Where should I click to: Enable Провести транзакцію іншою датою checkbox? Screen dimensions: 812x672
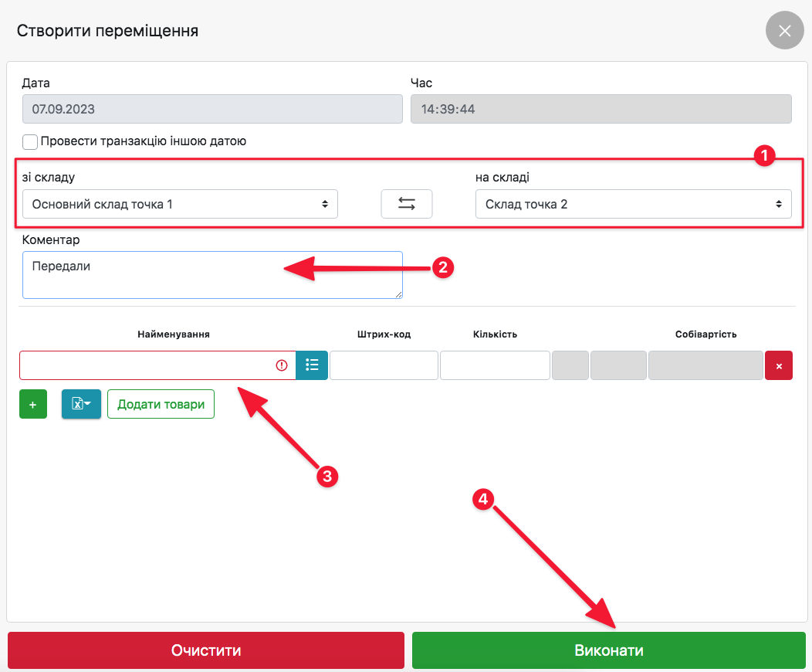pos(30,142)
